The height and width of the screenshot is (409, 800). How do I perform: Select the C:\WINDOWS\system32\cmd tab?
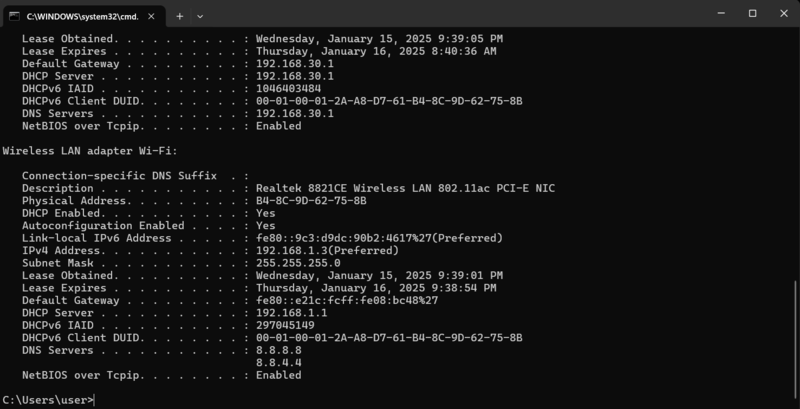tap(82, 16)
